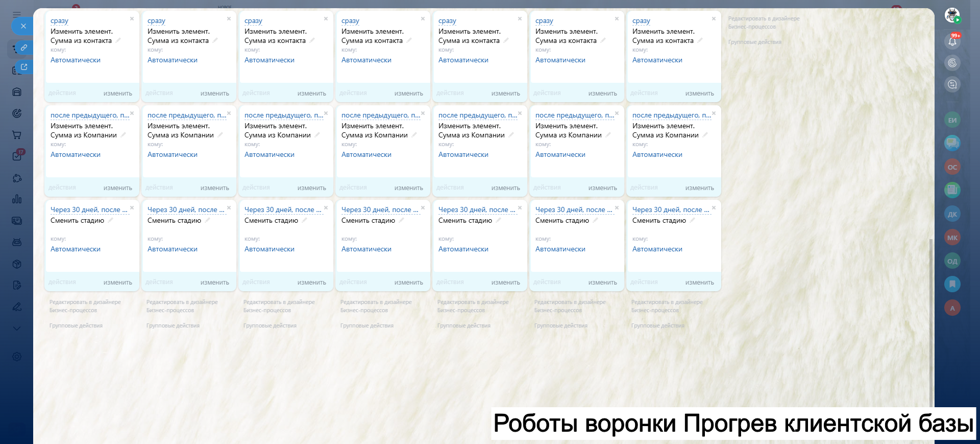The height and width of the screenshot is (444, 980).
Task: Open the signature pen icon in sidebar
Action: [17, 307]
